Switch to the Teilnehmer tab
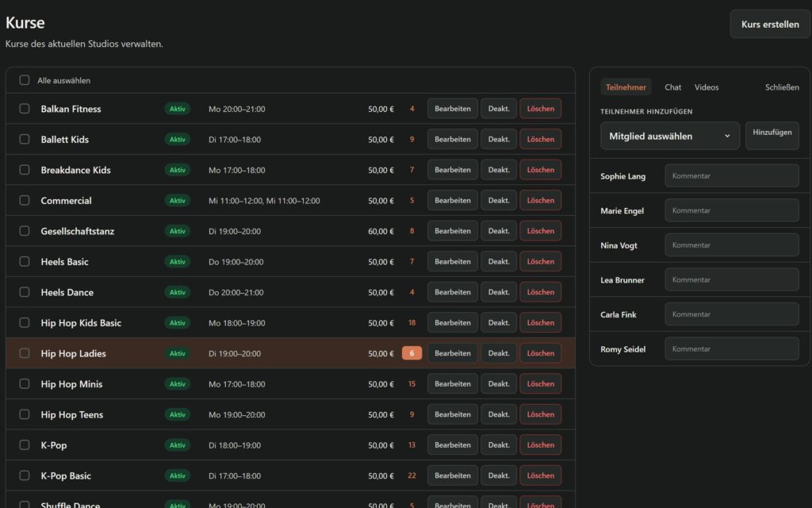 (626, 87)
